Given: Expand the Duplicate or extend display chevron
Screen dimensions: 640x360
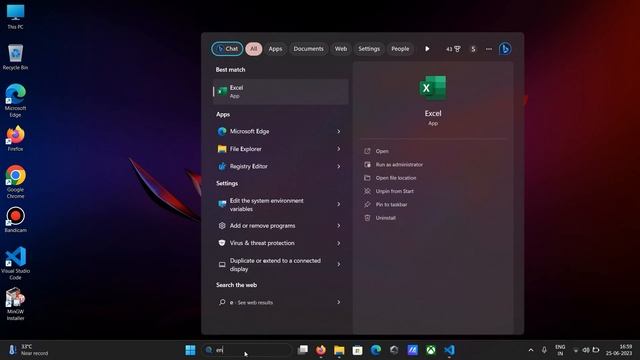Looking at the screenshot, I should pos(338,264).
